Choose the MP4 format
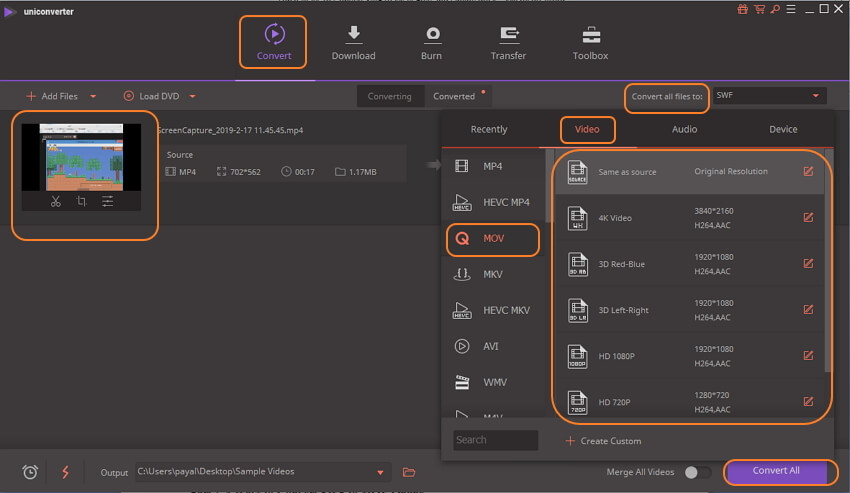Image resolution: width=850 pixels, height=493 pixels. click(493, 166)
